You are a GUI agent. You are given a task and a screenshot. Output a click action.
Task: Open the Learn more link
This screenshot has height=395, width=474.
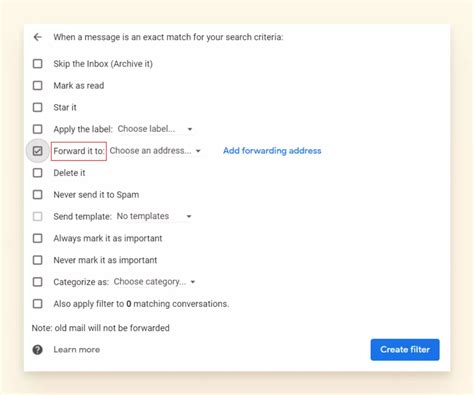pos(77,350)
